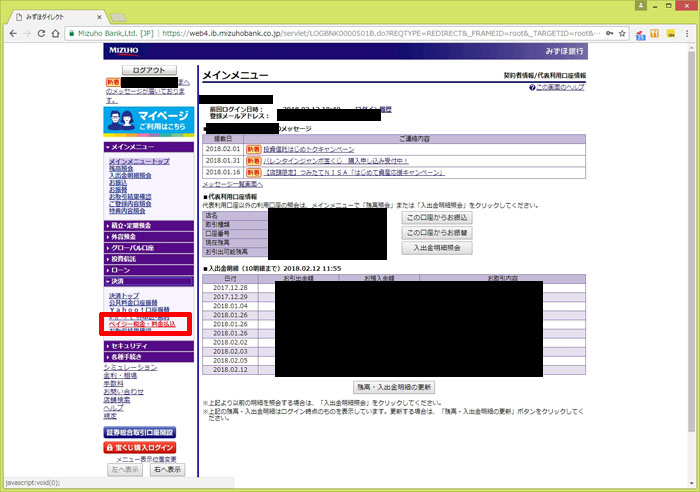Click the help question mark icon
The width and height of the screenshot is (700, 492).
pyautogui.click(x=532, y=88)
